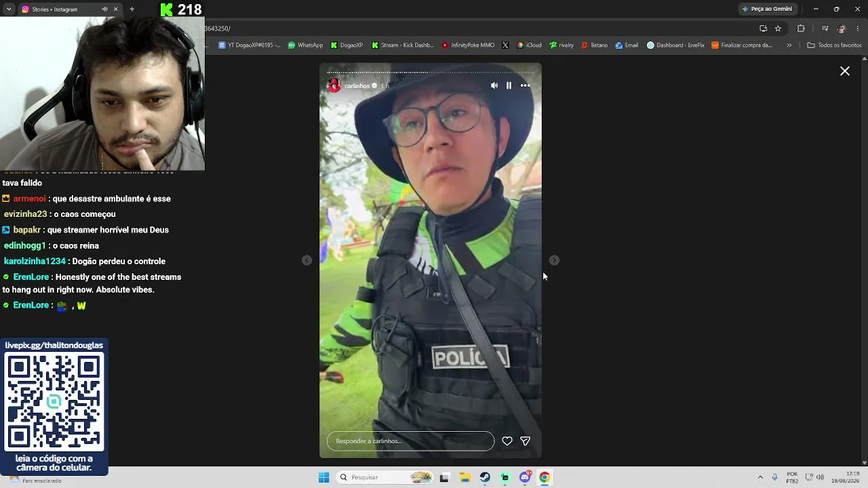Install app icon in address bar
Viewport: 868px width, 488px height.
coord(763,28)
